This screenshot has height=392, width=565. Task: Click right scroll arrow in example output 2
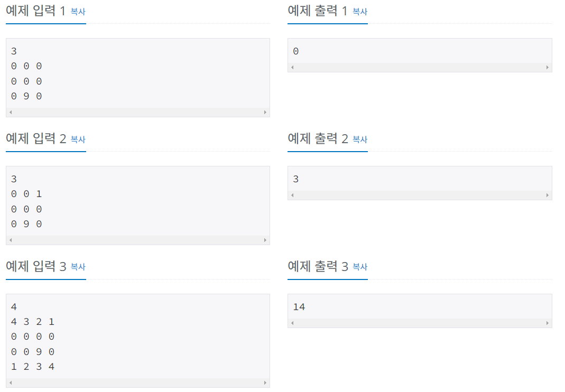pyautogui.click(x=548, y=195)
